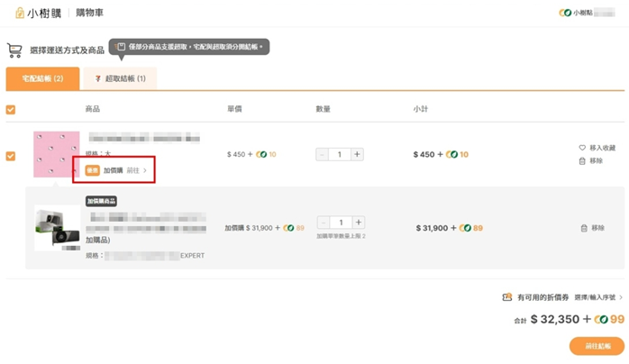Increase add-on product quantity with plus
This screenshot has height=364, width=629.
[x=359, y=223]
